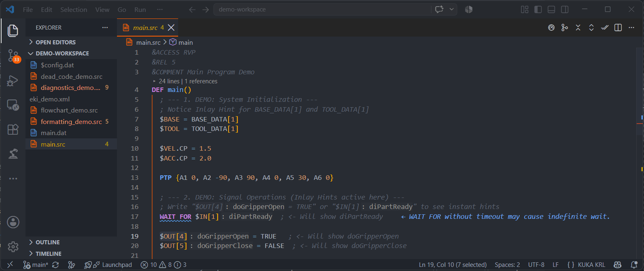Viewport: 644px width, 271px height.
Task: Open the Selection menu
Action: 73,9
